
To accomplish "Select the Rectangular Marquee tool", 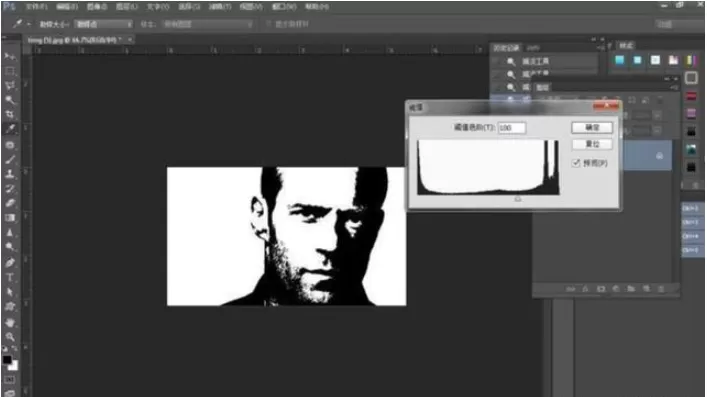I will [x=9, y=71].
